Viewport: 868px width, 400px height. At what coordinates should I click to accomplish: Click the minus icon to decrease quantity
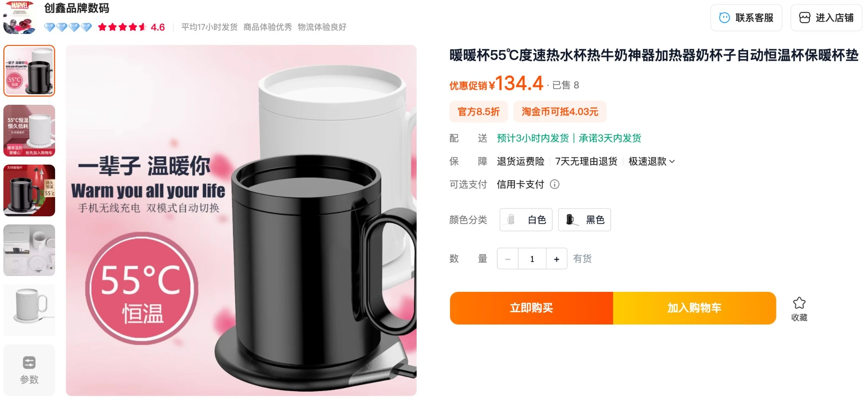pos(508,259)
